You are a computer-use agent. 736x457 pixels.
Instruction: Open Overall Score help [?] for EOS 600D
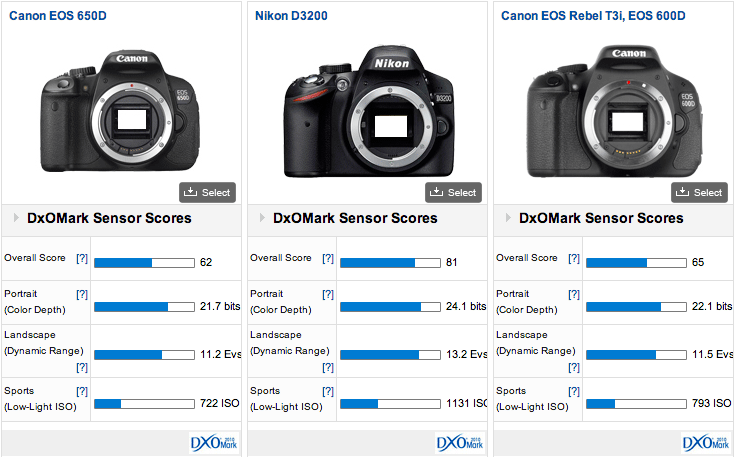tap(574, 258)
